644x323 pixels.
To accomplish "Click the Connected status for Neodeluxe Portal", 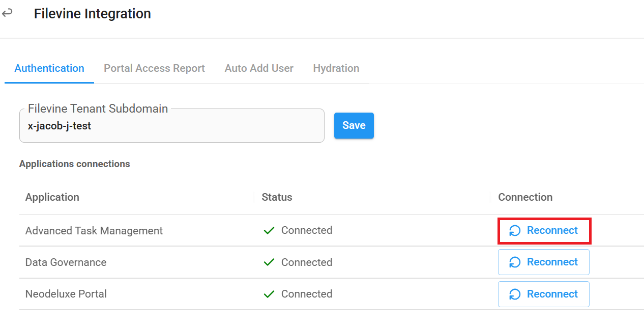I will tap(307, 294).
